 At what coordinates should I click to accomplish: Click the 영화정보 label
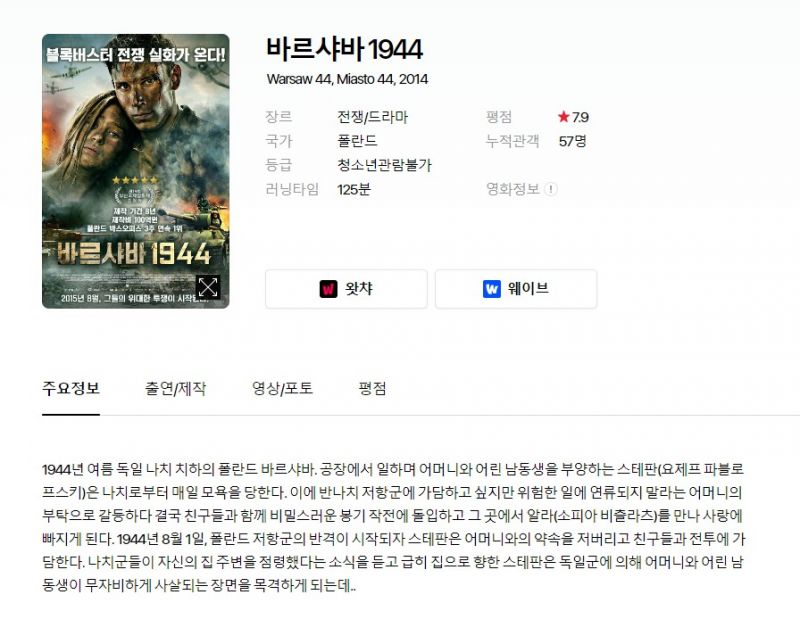513,189
